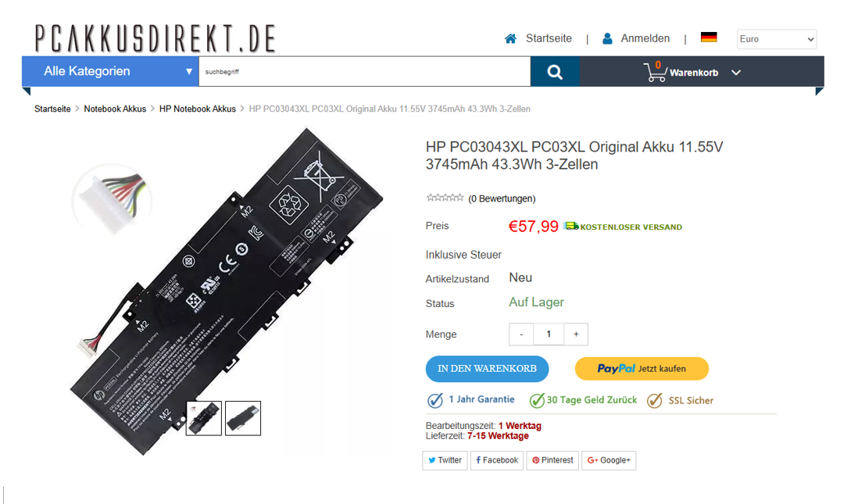Click IN DEN WARENKORB button
This screenshot has width=851, height=504.
click(x=488, y=369)
